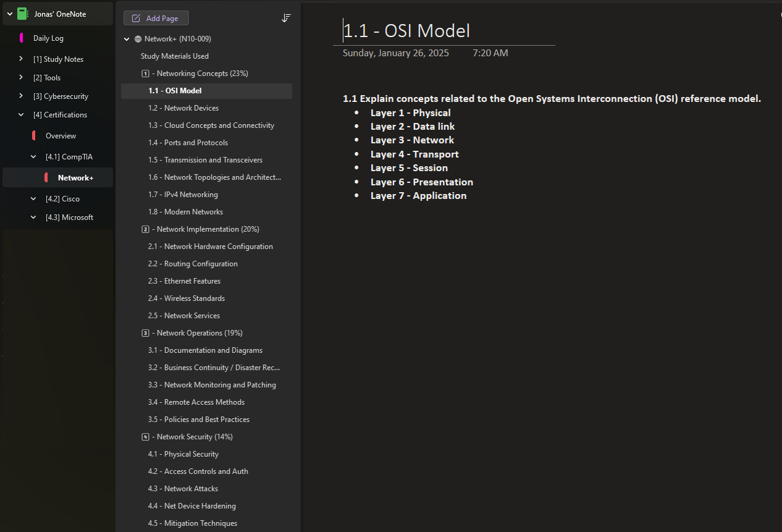Click the page time 7:20 AM
Image resolution: width=782 pixels, height=532 pixels.
point(490,53)
